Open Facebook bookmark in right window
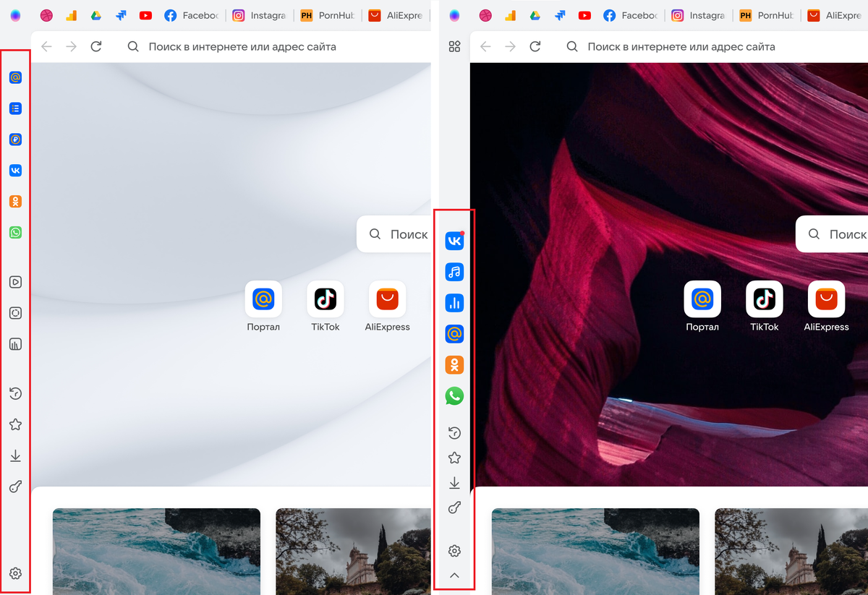This screenshot has height=595, width=868. tap(630, 15)
